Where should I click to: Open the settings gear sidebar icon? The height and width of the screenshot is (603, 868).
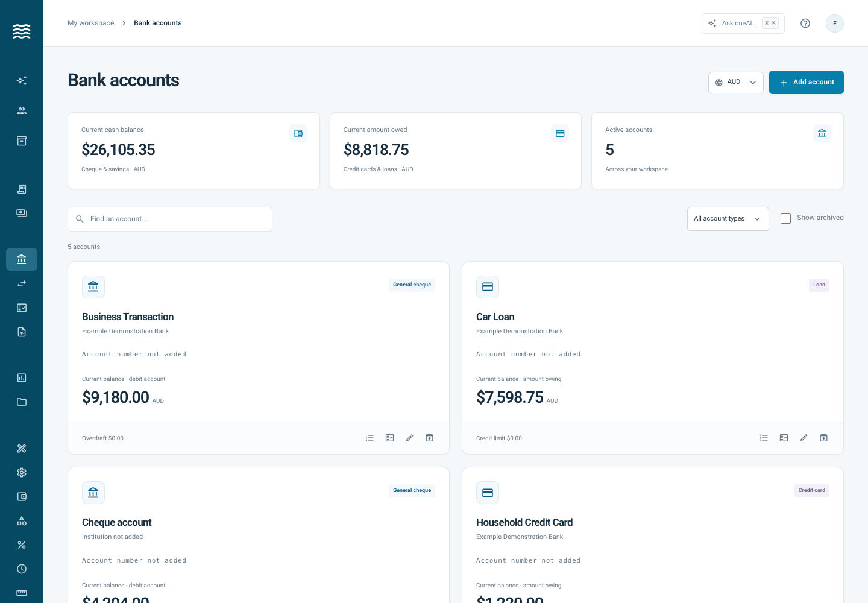click(22, 472)
